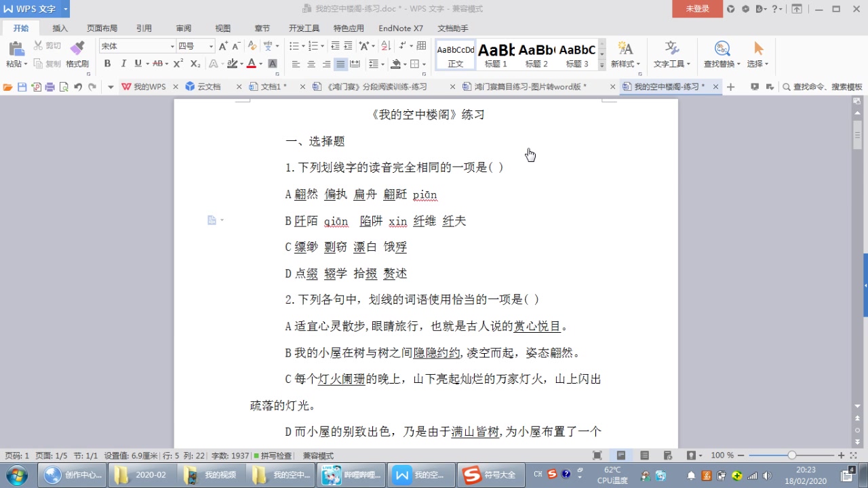Open the WPS 文字 application menu arrow
The image size is (868, 488).
click(66, 9)
